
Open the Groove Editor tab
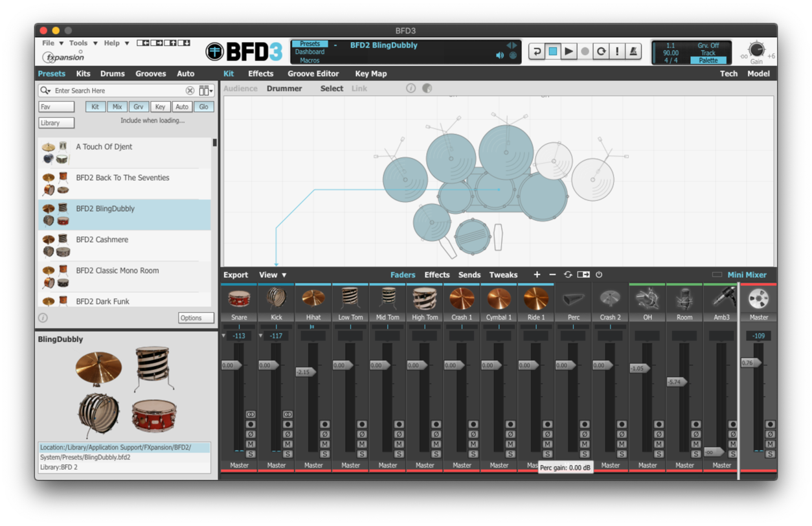point(313,74)
